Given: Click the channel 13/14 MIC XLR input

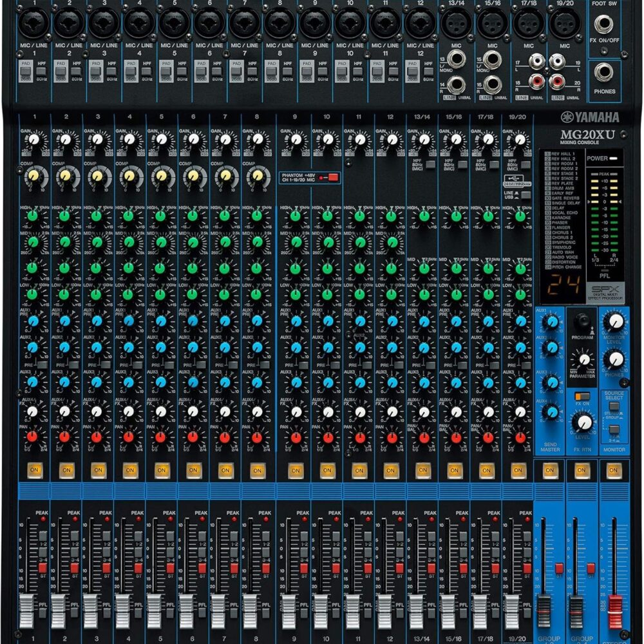Looking at the screenshot, I should tap(456, 23).
